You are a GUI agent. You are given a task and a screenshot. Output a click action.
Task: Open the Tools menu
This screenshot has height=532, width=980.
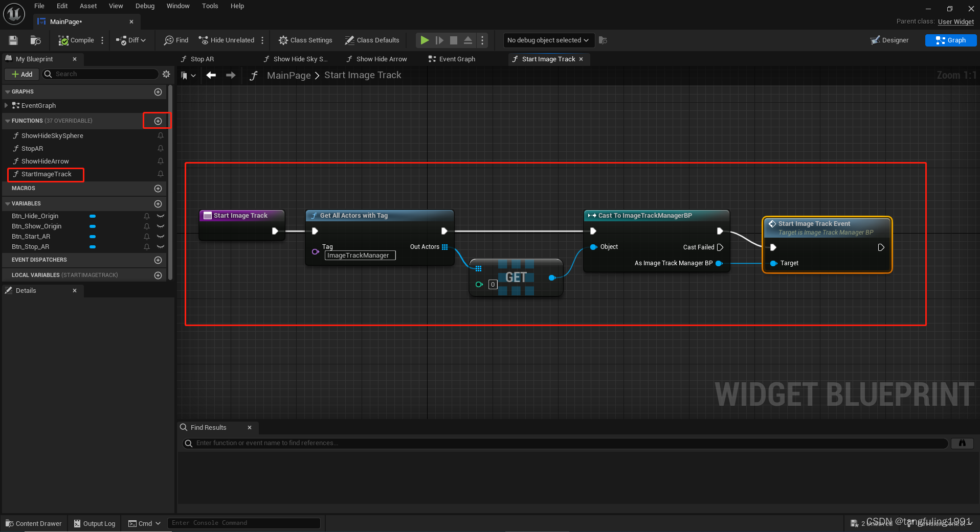(x=210, y=6)
